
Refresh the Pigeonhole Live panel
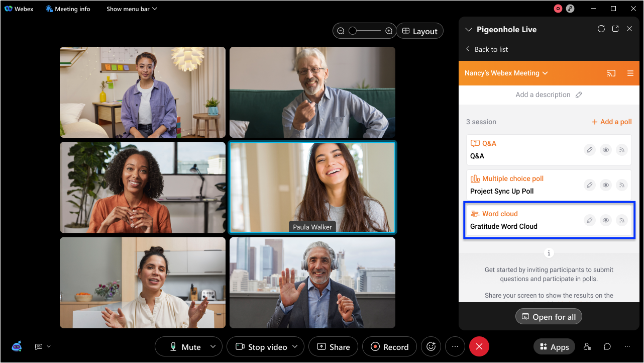click(x=601, y=29)
